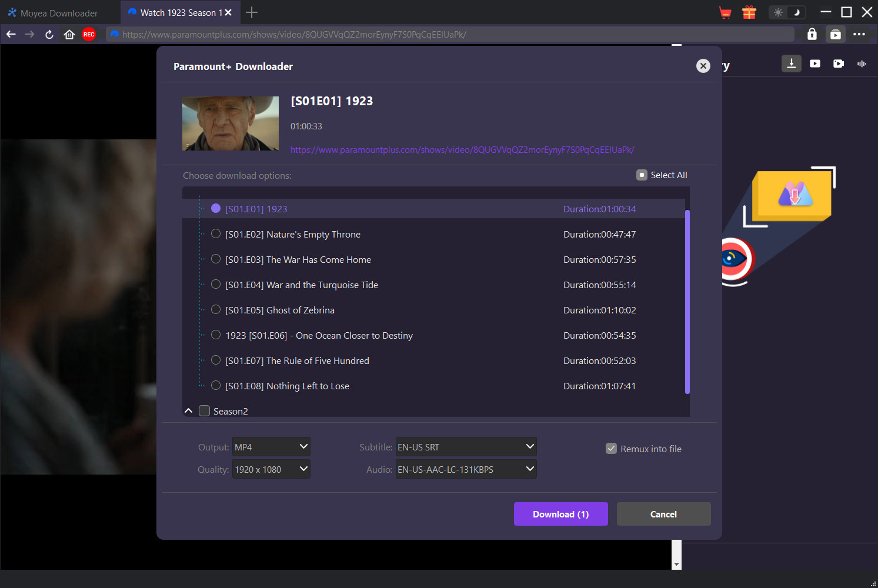
Task: Open the audio waveform icon
Action: click(x=862, y=64)
